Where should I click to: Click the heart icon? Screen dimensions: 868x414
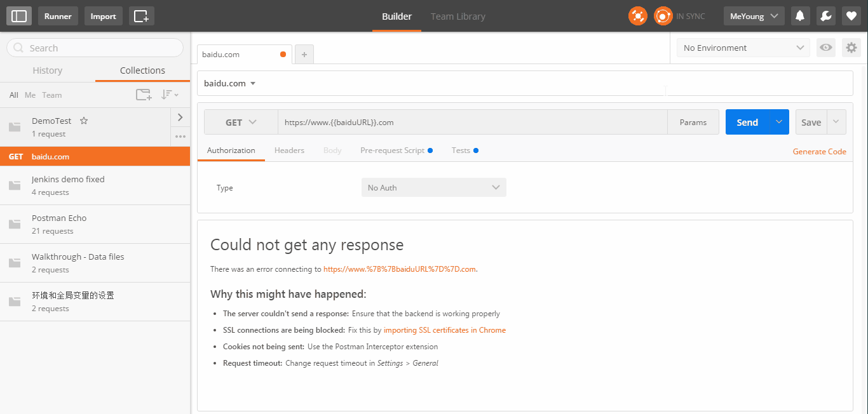[x=851, y=16]
